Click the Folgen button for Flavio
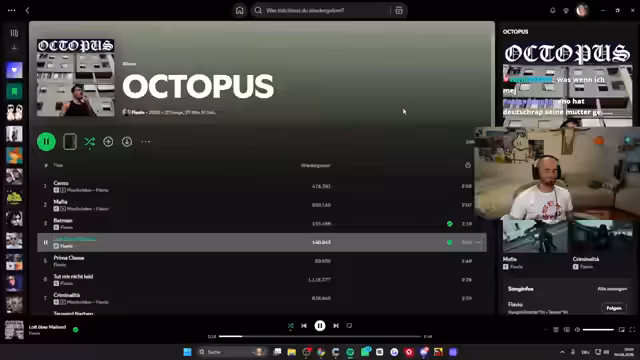The width and height of the screenshot is (640, 360). coord(614,308)
